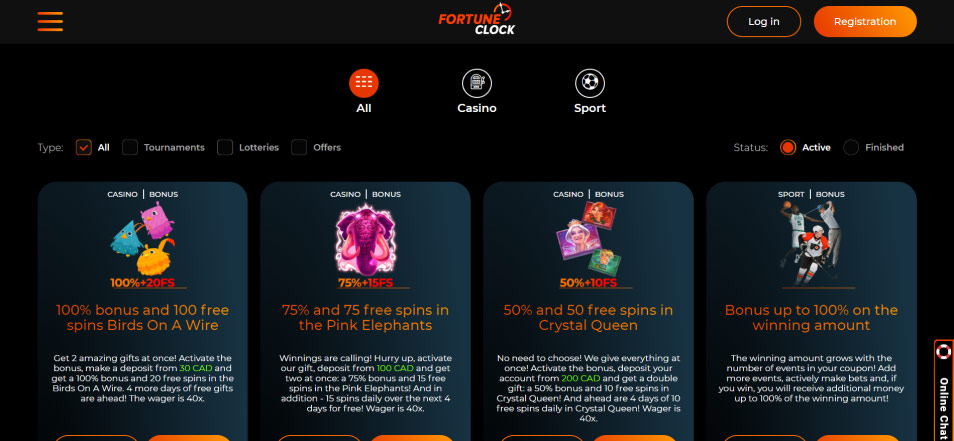Uncheck the All type checkbox
954x441 pixels.
coord(84,147)
